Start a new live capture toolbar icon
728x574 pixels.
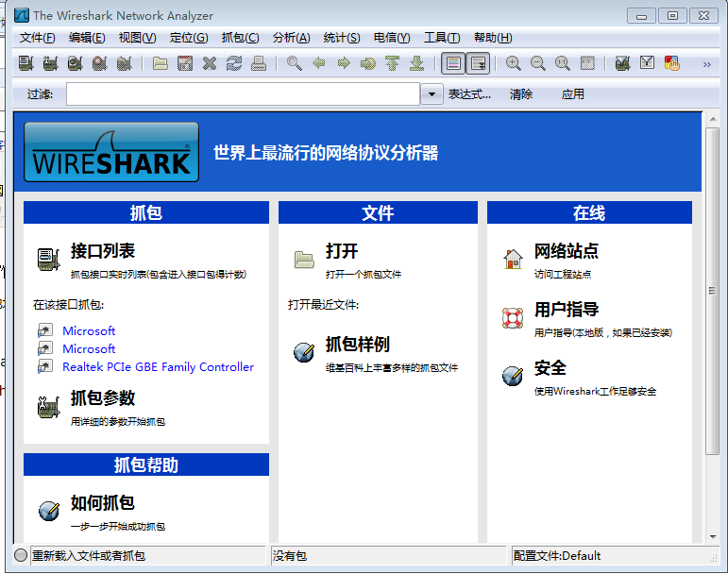click(x=76, y=63)
